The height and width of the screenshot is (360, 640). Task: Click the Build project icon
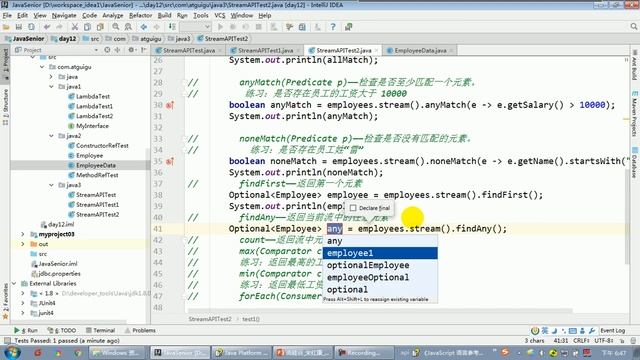[172, 27]
